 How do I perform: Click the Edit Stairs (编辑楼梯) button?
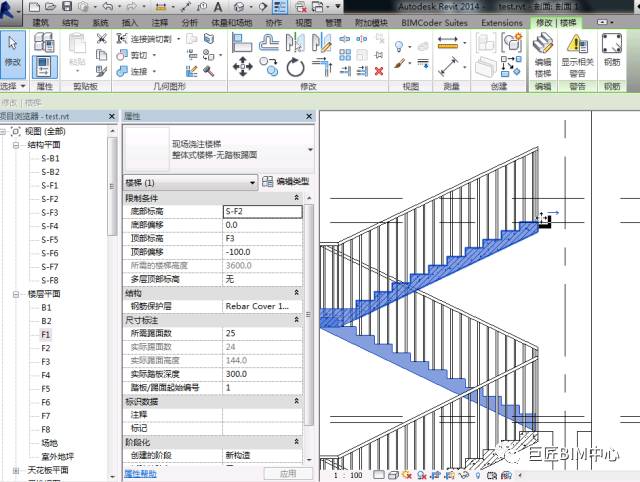coord(543,55)
